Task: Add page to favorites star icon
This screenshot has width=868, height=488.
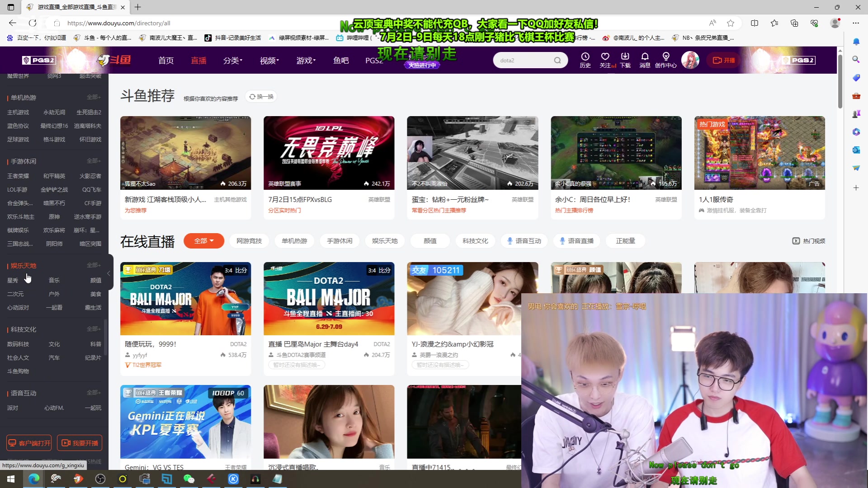Action: [731, 23]
